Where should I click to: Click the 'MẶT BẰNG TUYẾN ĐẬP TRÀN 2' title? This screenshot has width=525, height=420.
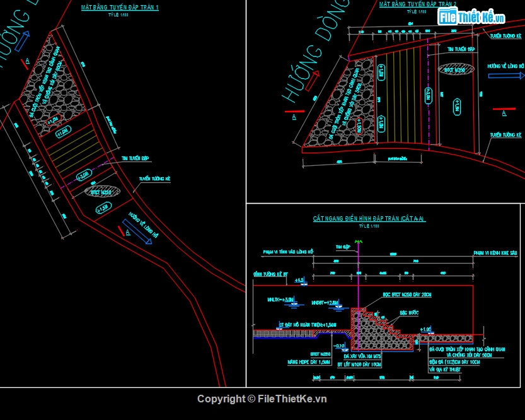pos(417,4)
